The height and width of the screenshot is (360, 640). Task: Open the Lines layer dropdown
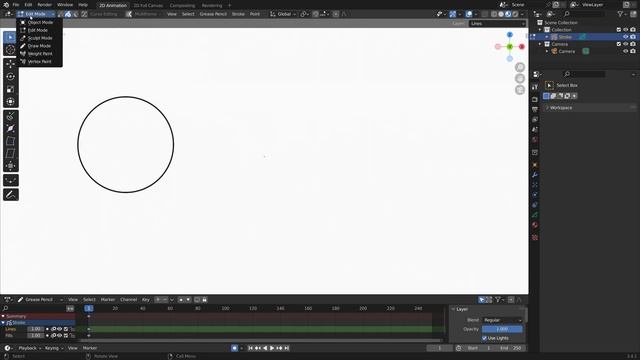497,24
